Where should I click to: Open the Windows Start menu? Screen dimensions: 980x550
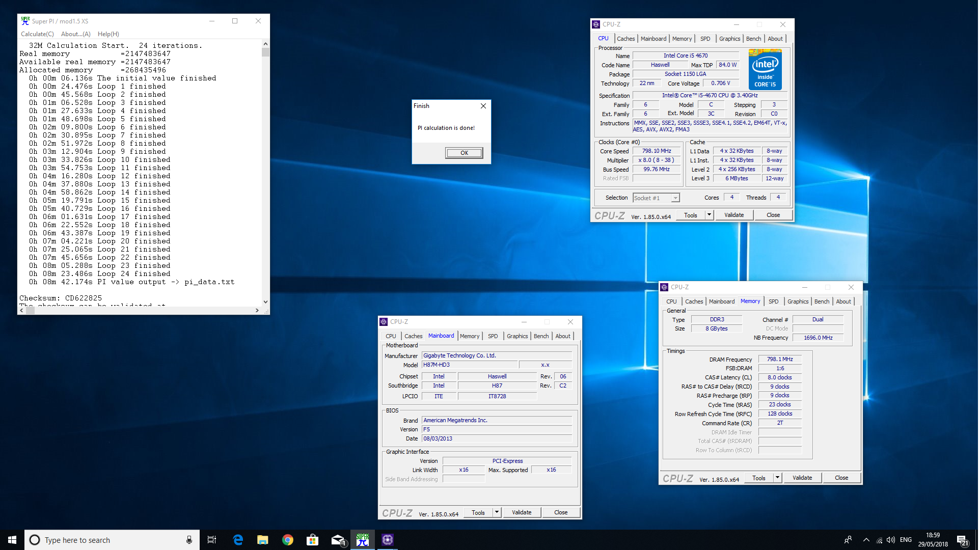12,540
